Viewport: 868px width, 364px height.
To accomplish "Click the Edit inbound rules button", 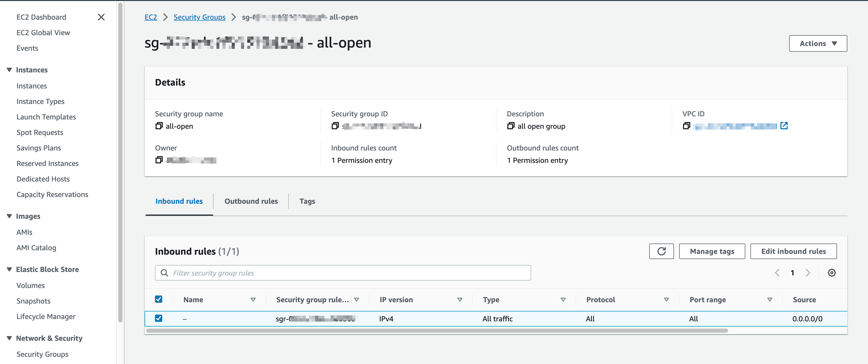I will pos(793,251).
